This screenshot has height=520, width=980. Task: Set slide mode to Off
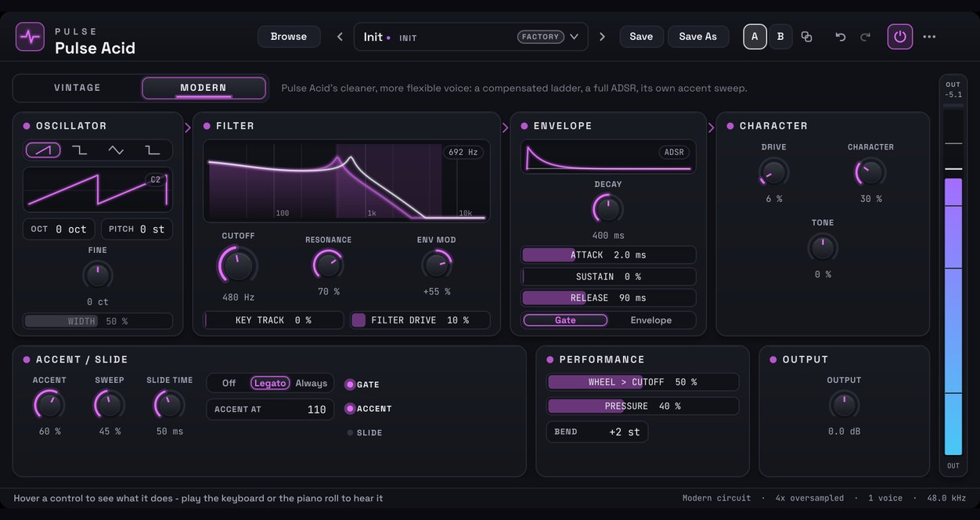click(x=229, y=383)
